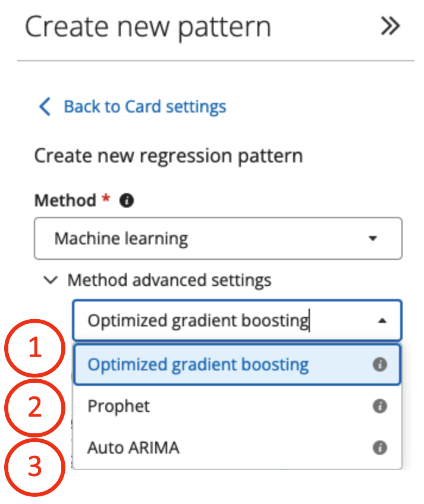Click into the Optimized gradient boosting text field
Image resolution: width=424 pixels, height=504 pixels.
(x=198, y=321)
